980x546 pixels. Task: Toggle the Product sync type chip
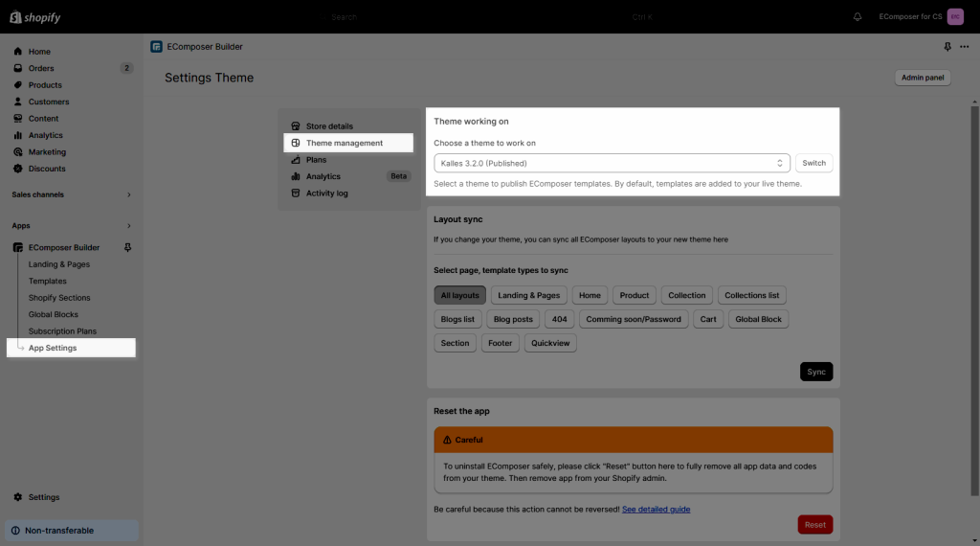coord(635,295)
